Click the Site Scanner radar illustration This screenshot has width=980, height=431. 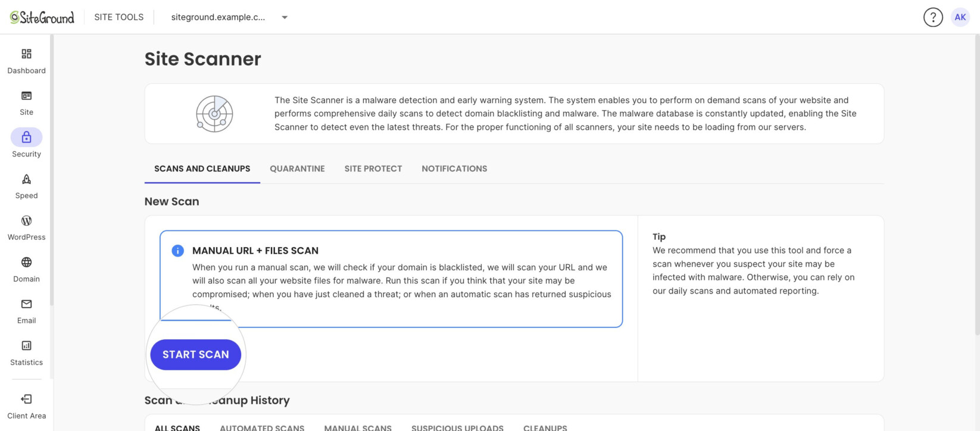click(x=214, y=114)
